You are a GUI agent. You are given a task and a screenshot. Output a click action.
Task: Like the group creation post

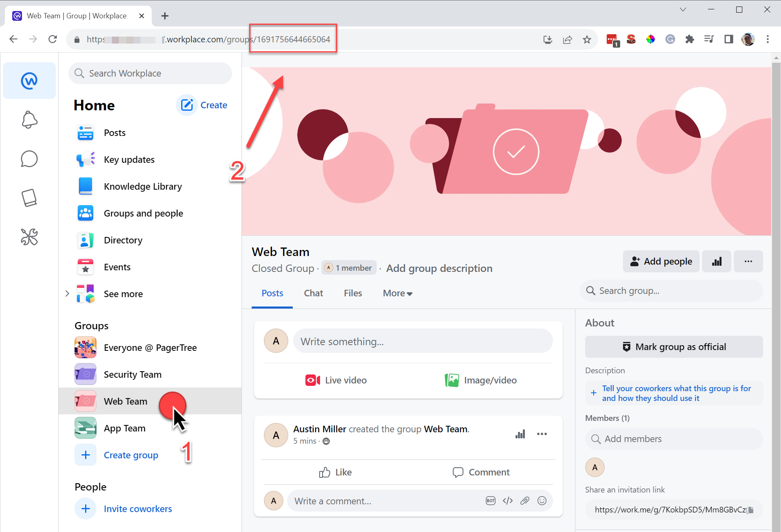[335, 472]
